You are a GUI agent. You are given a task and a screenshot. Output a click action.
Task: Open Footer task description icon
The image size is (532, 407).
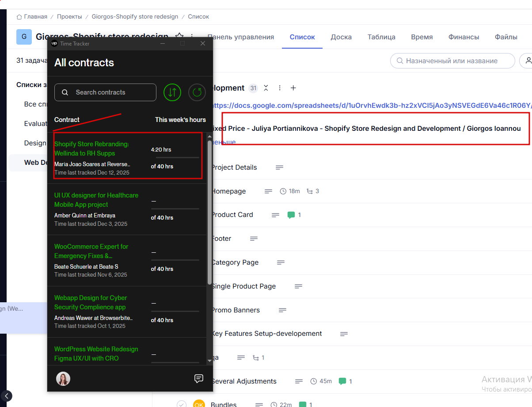coord(254,239)
